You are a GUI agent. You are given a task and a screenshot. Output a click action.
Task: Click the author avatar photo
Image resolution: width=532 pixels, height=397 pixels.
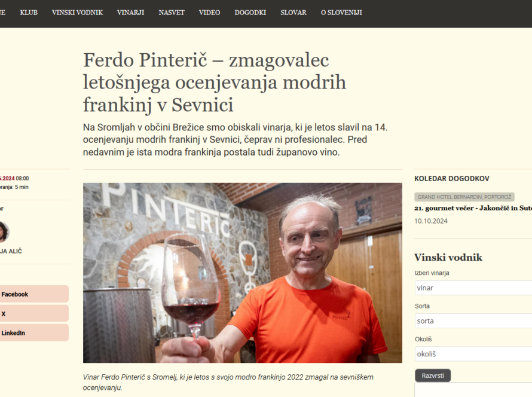click(4, 232)
